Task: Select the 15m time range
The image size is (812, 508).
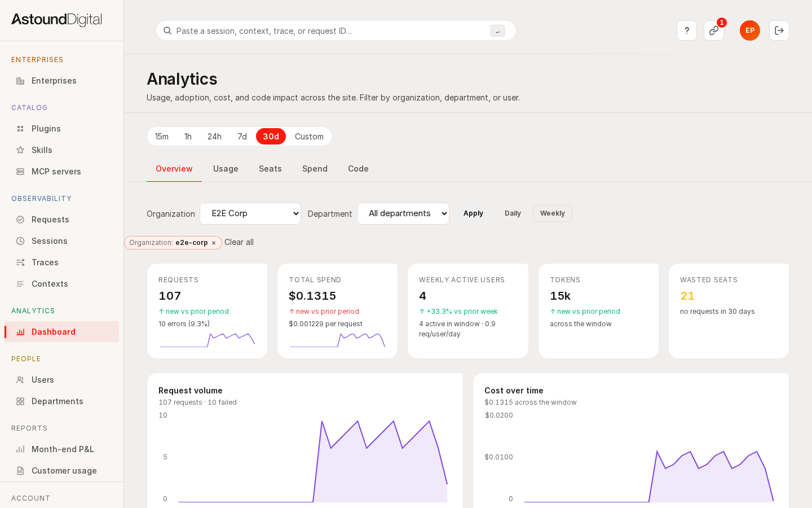Action: pyautogui.click(x=162, y=137)
